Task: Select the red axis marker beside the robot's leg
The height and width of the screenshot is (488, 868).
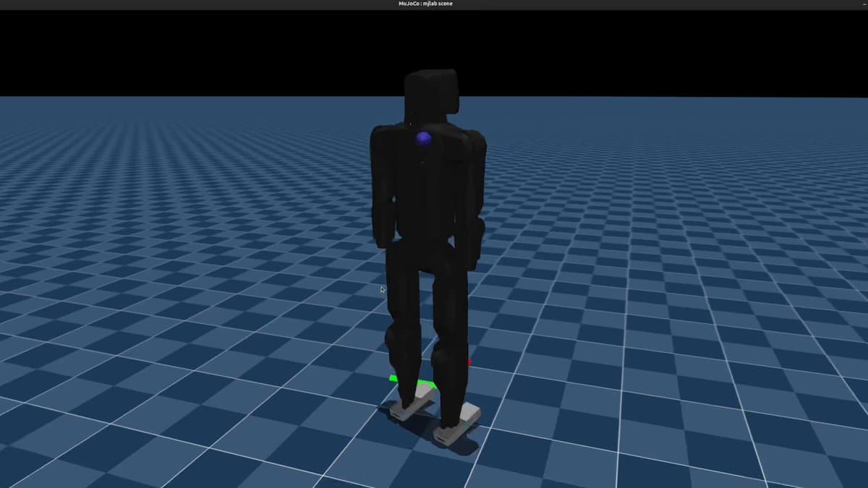Action: point(469,361)
